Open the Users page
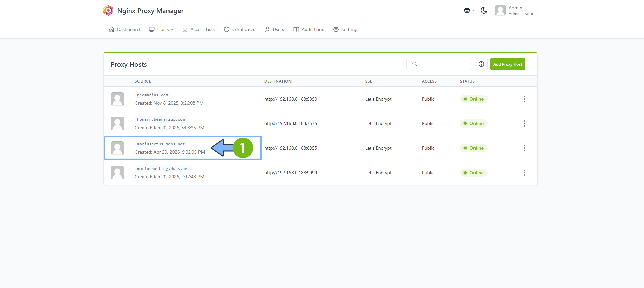Image resolution: width=644 pixels, height=288 pixels. coord(274,29)
